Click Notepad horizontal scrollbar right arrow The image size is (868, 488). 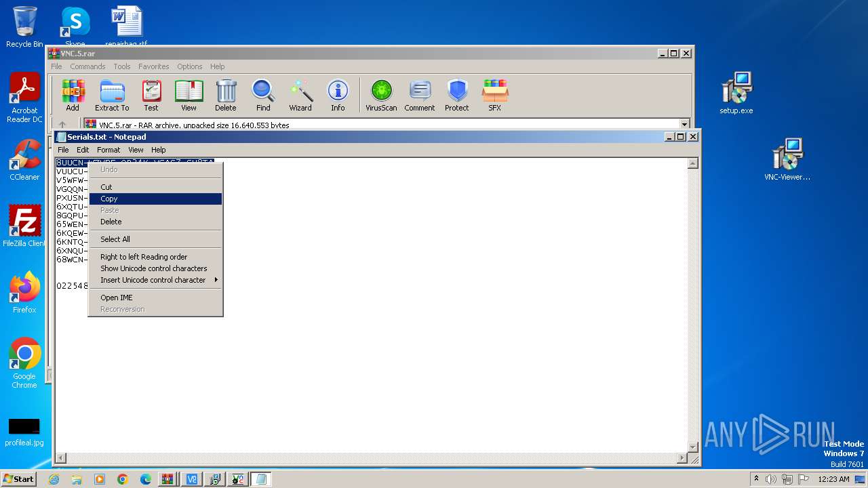click(682, 458)
